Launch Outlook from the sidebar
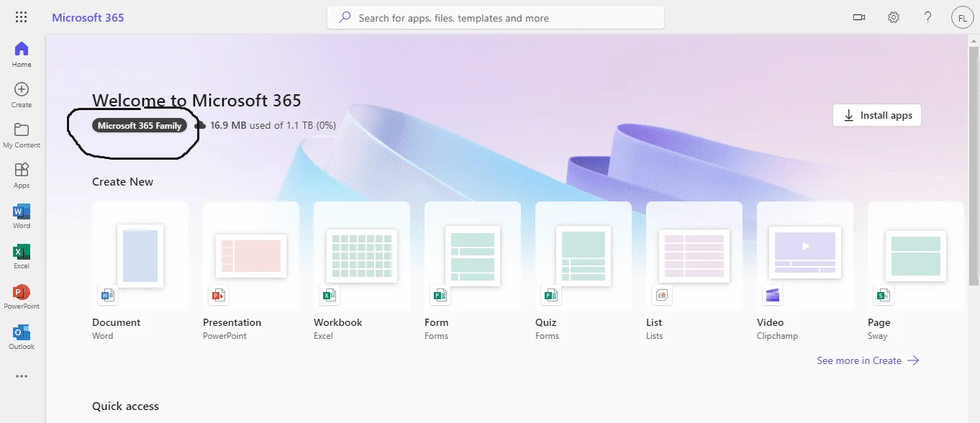Image resolution: width=980 pixels, height=423 pixels. click(22, 337)
